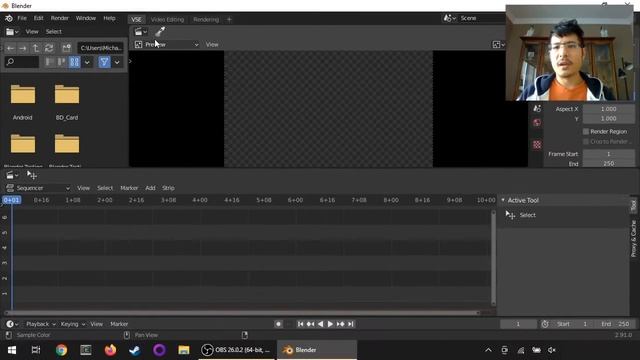Open the Sequencer view type dropdown
Viewport: 640px width, 360px height.
coord(38,188)
